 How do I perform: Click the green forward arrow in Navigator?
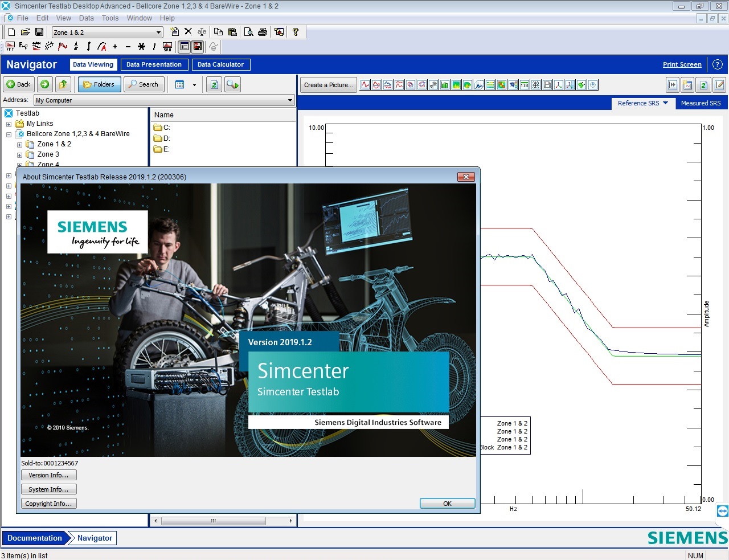pos(45,84)
